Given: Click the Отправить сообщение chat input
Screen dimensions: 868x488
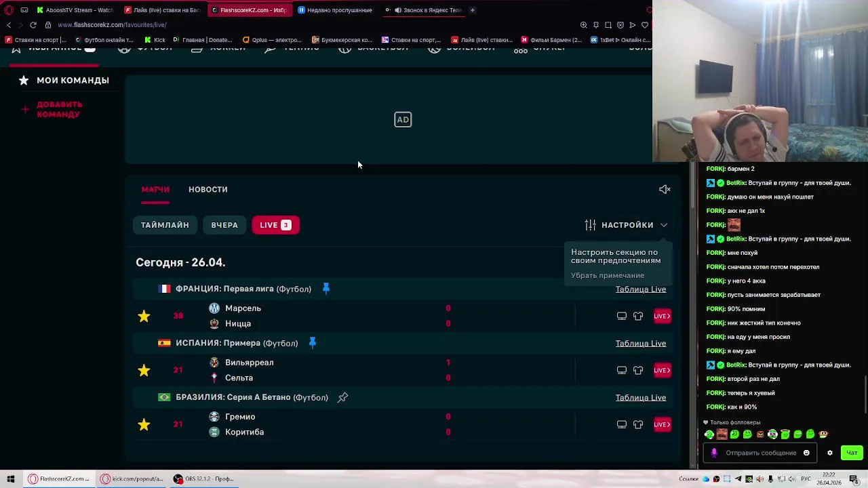Looking at the screenshot, I should (761, 453).
